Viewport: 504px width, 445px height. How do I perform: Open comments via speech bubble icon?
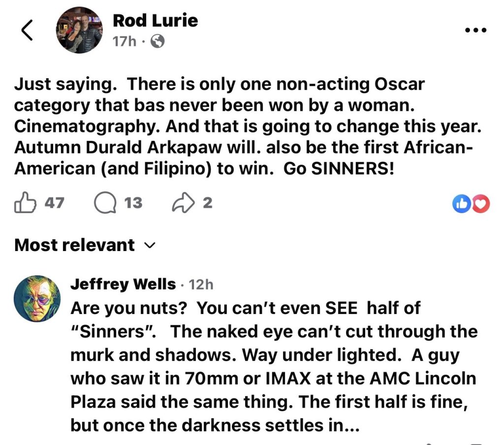tap(104, 203)
